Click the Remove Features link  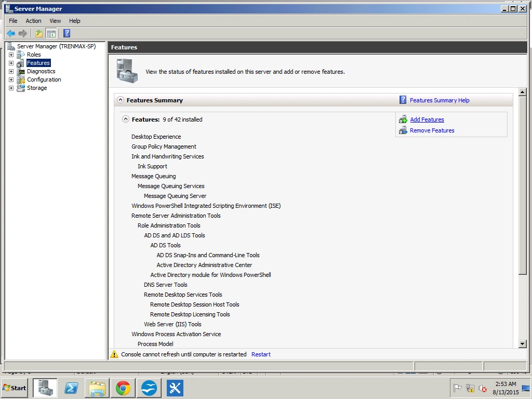coord(432,130)
